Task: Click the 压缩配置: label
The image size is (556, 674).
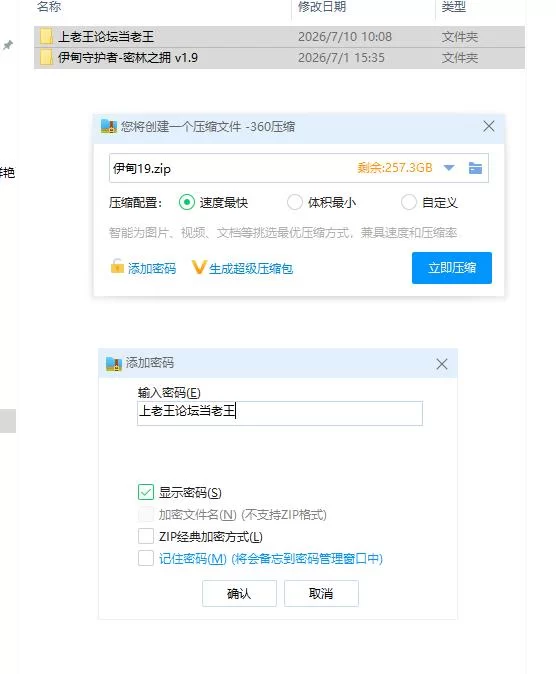Action: [135, 202]
